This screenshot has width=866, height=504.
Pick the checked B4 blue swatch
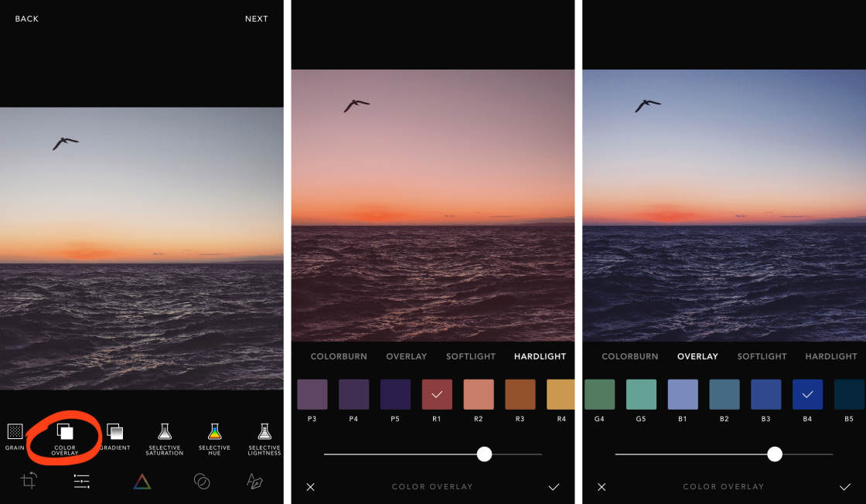(x=807, y=394)
